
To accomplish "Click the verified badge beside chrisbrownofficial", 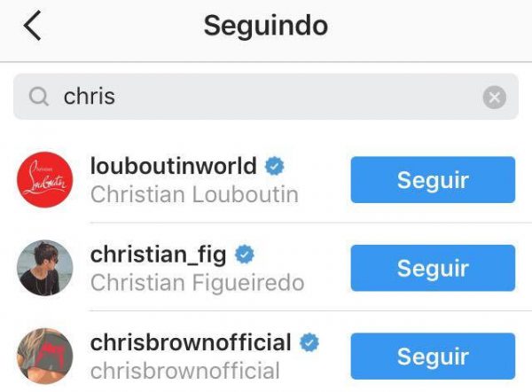I will tap(309, 342).
